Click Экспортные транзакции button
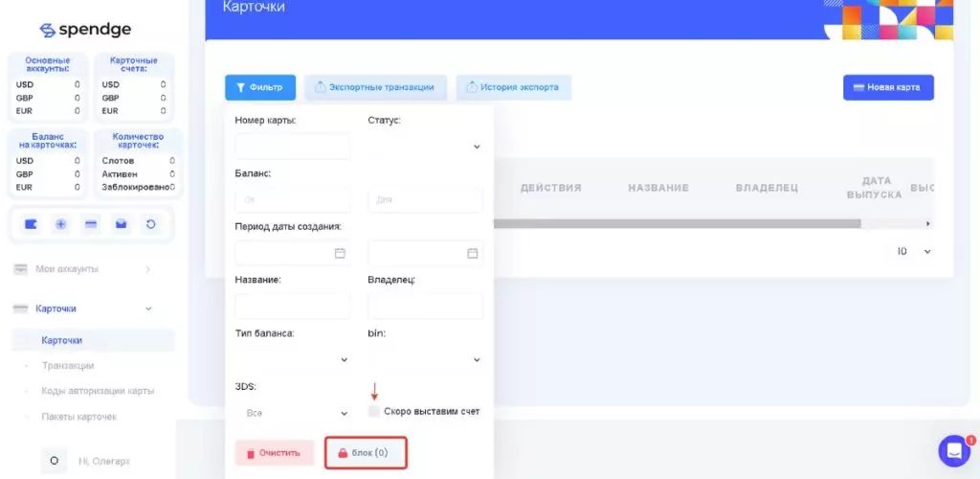The height and width of the screenshot is (479, 980). click(375, 87)
